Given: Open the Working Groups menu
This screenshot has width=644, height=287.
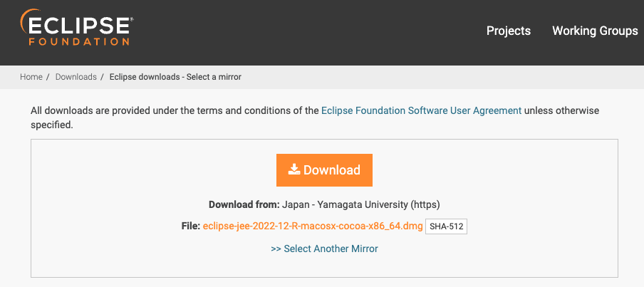Looking at the screenshot, I should [595, 31].
